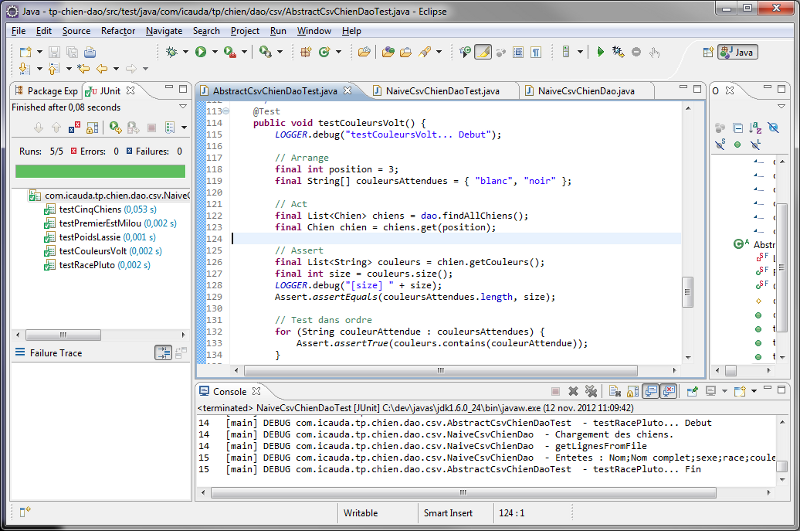The image size is (800, 531).
Task: Open the Run dropdown arrow in toolbar
Action: pos(214,51)
